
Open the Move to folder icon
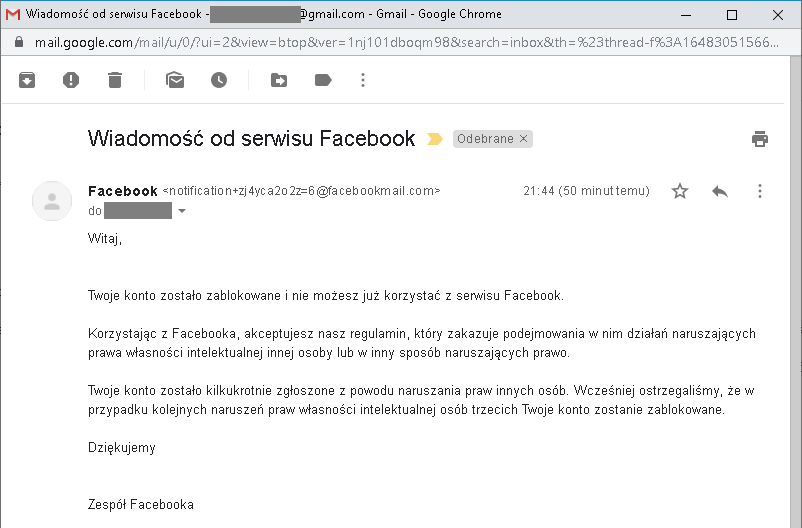pyautogui.click(x=279, y=80)
